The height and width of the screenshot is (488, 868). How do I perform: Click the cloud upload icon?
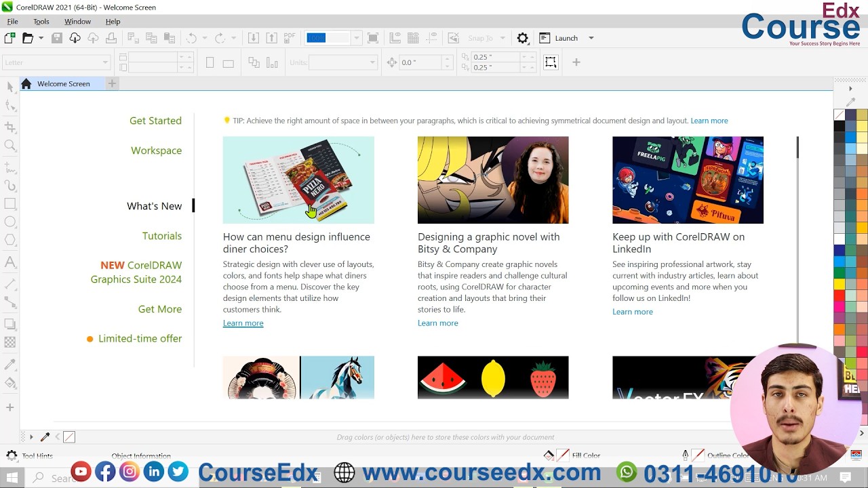(93, 38)
